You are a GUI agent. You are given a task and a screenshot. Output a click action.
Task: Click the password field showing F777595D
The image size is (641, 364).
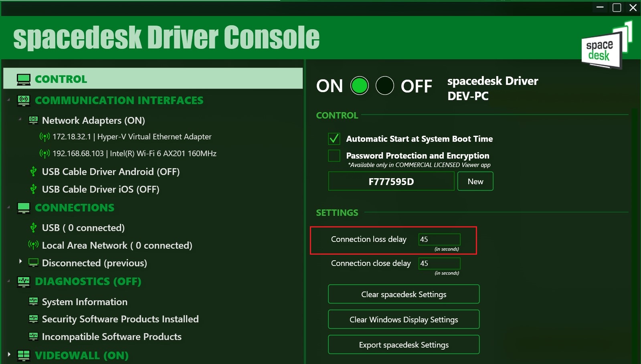click(391, 181)
